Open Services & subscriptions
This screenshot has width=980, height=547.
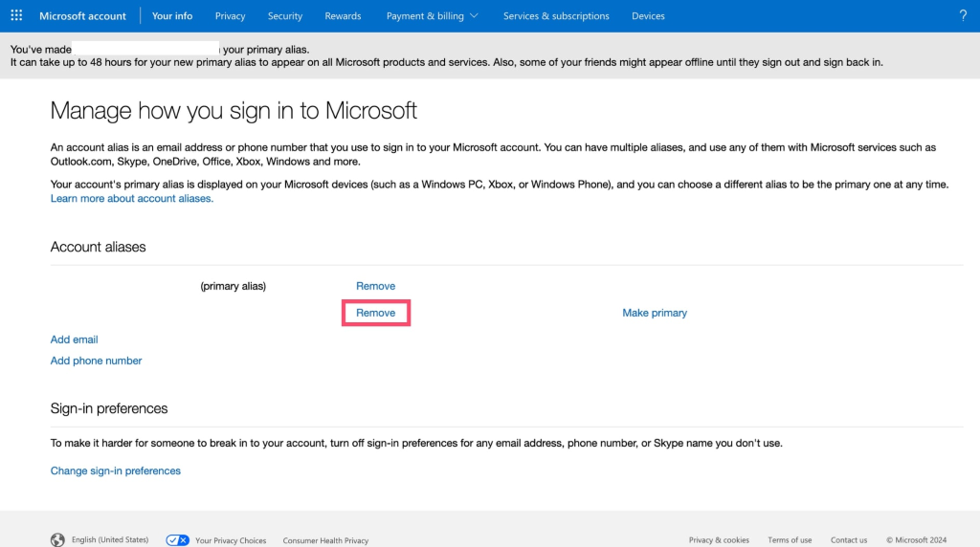coord(556,15)
